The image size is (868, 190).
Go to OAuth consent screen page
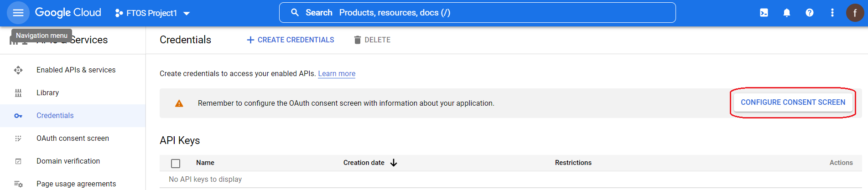click(x=73, y=139)
